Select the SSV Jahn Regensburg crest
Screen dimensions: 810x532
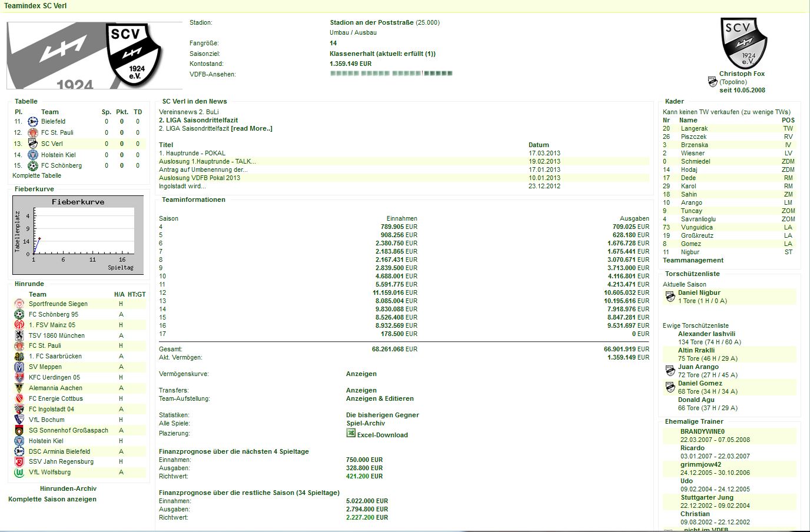tap(19, 462)
